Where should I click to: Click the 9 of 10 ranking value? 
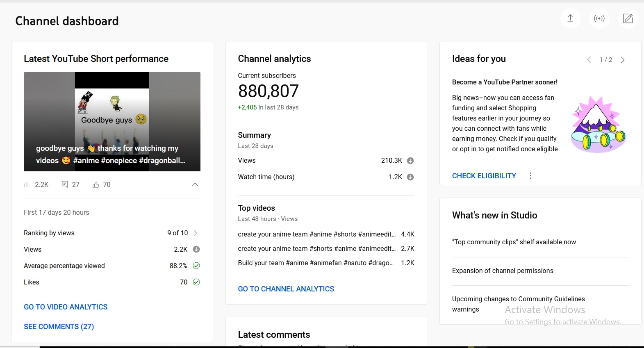pos(177,233)
